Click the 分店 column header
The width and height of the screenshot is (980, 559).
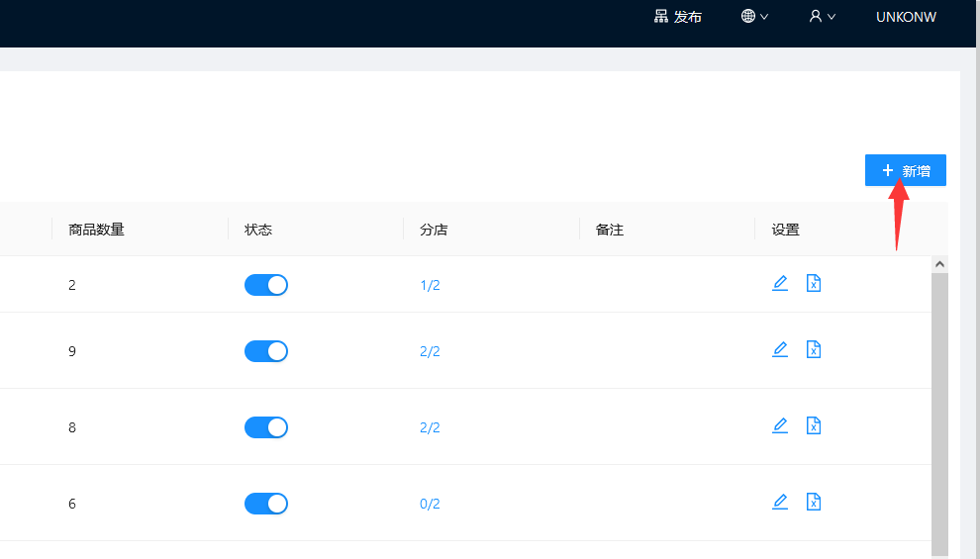pos(434,230)
